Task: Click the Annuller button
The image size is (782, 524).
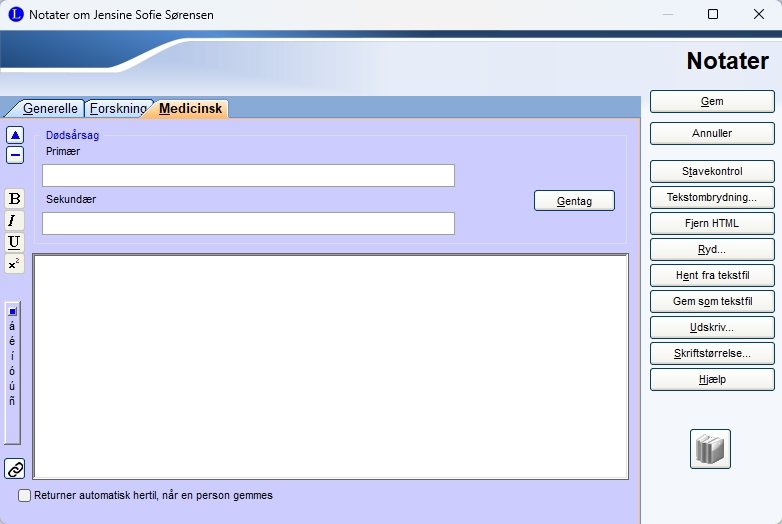Action: point(712,133)
